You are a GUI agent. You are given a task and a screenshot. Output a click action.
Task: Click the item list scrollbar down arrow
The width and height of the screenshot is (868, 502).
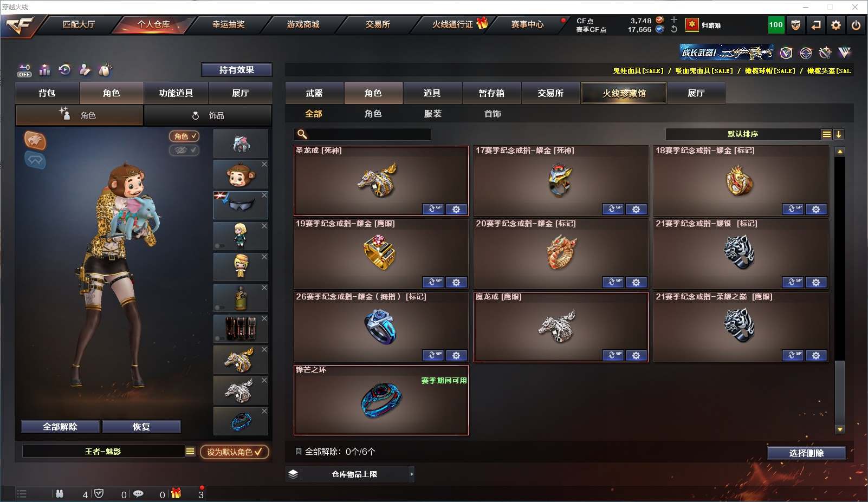840,429
